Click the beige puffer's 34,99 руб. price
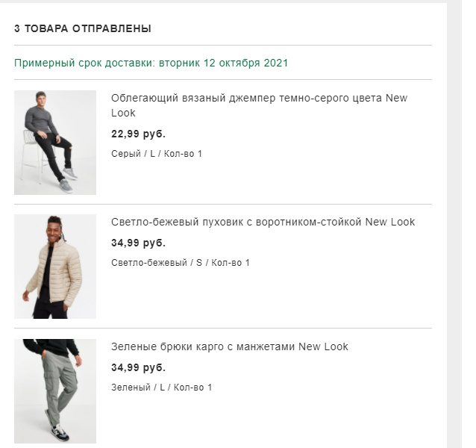Viewport: 476px width, 448px height. (139, 243)
